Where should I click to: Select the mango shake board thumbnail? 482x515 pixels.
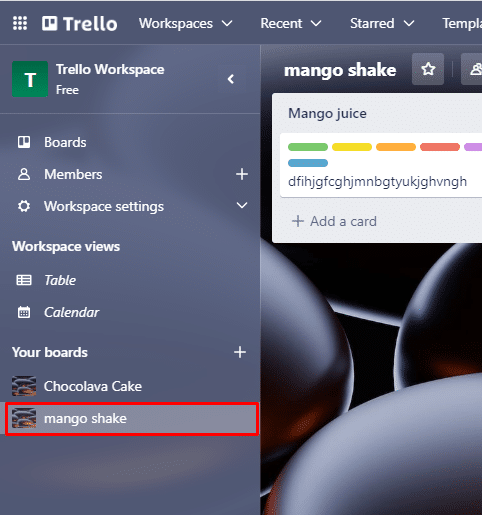pos(24,418)
